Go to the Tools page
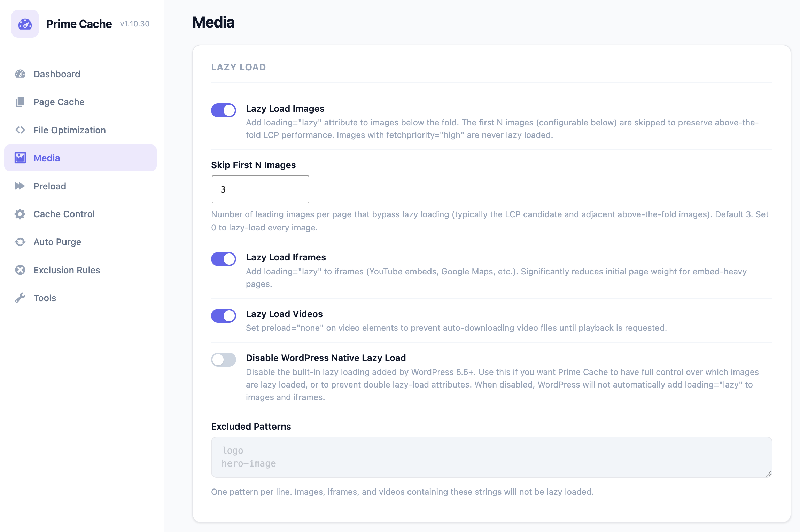This screenshot has width=800, height=532. coord(80,298)
